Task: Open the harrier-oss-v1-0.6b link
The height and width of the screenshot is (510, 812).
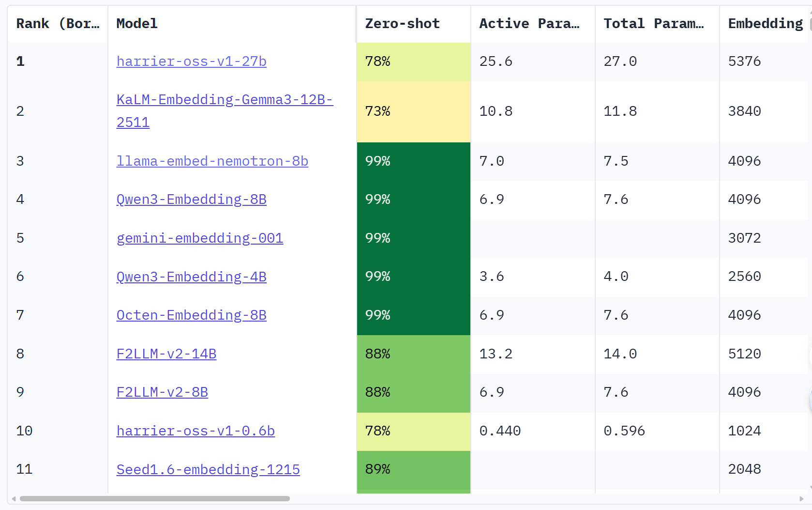Action: (x=195, y=431)
